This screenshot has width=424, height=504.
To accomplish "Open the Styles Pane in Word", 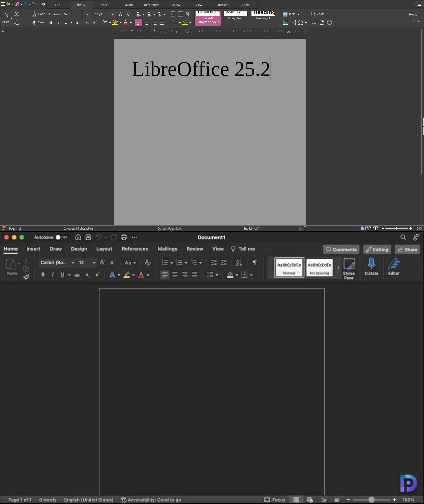I will [349, 269].
